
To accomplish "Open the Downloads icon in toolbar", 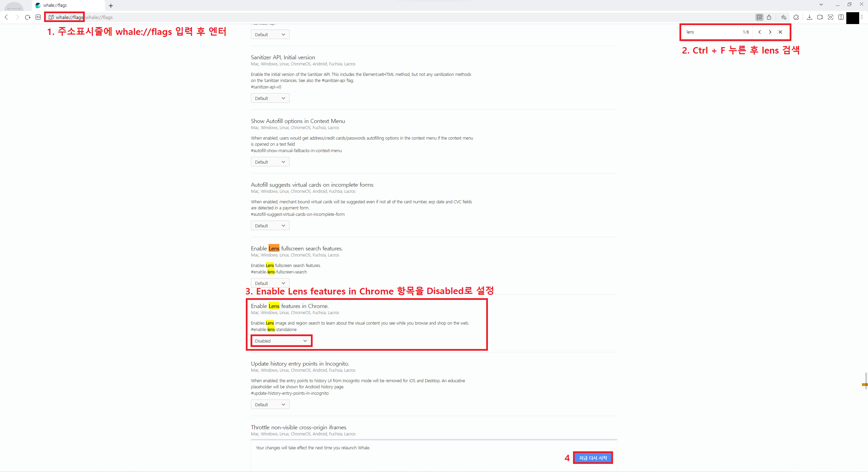I will (x=809, y=17).
